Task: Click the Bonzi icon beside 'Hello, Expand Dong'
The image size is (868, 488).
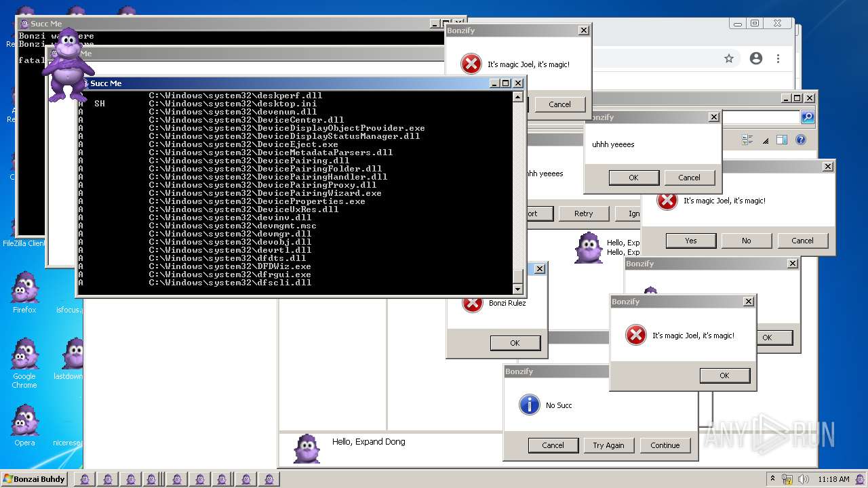Action: [x=307, y=448]
